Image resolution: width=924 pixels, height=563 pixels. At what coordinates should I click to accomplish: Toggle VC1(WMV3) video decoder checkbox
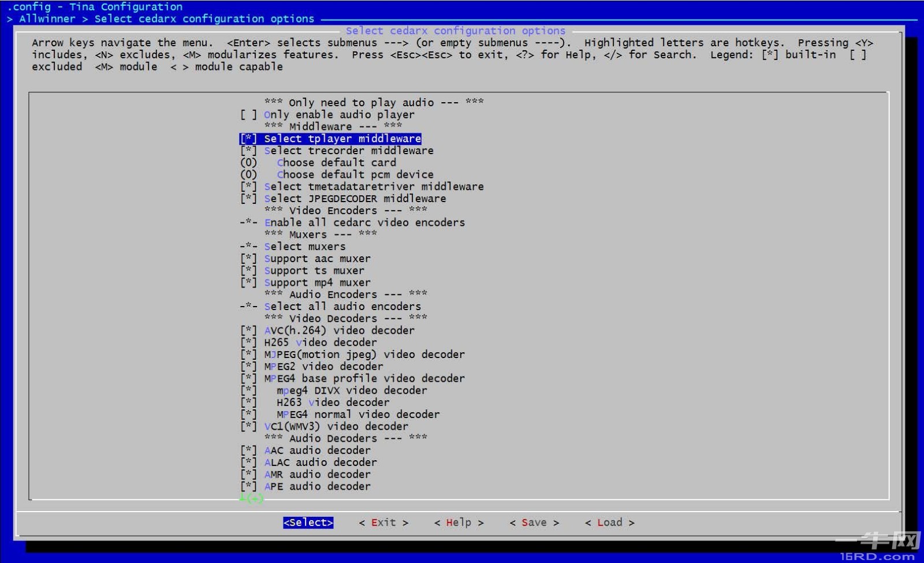[x=248, y=427]
